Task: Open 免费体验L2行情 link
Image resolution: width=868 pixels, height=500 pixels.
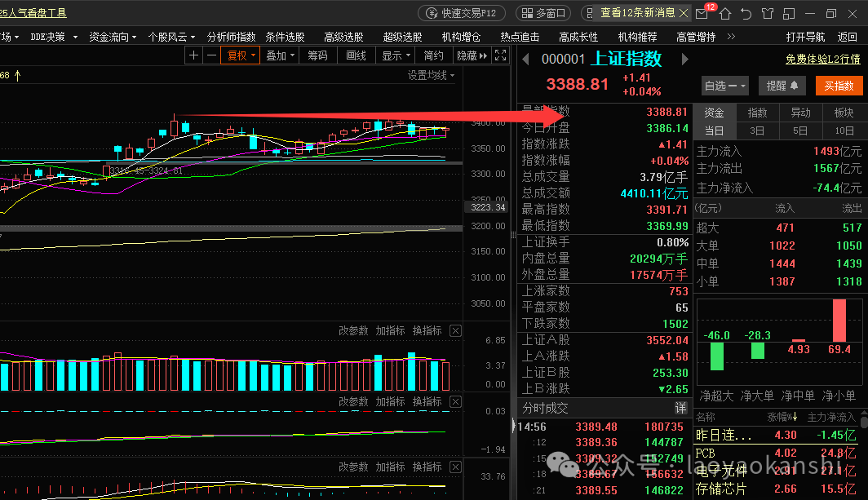Action: click(822, 59)
